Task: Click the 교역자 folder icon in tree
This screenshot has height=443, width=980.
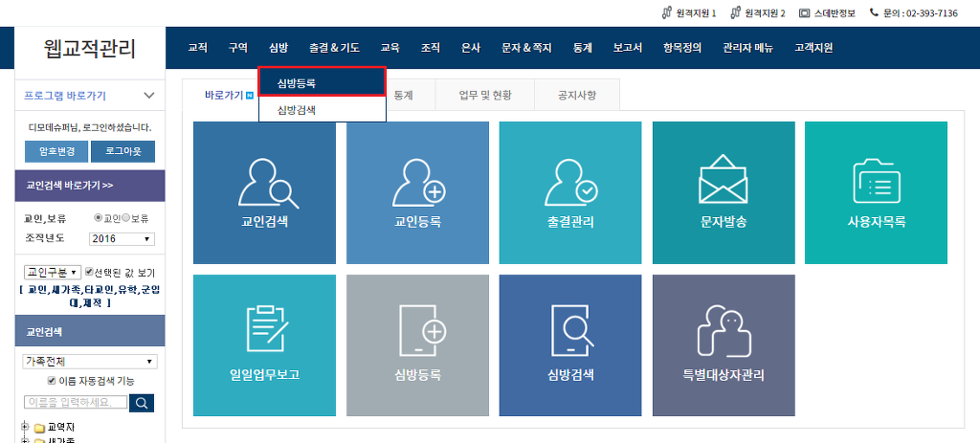Action: point(39,429)
